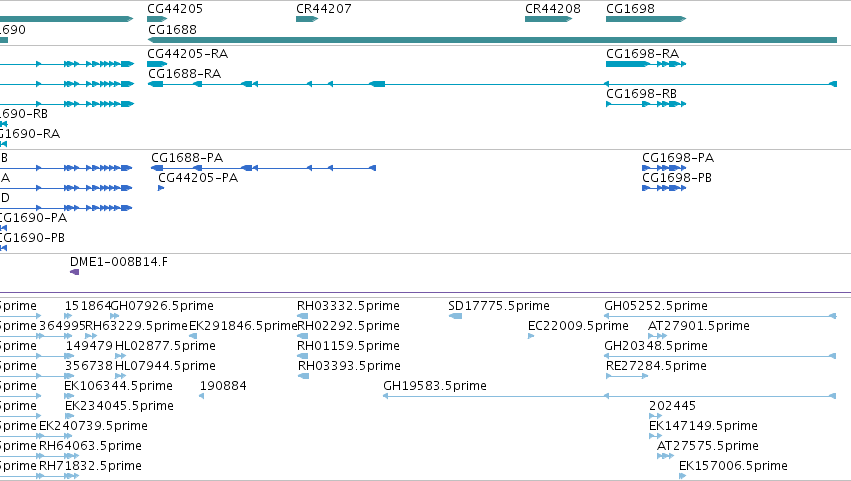Image resolution: width=851 pixels, height=481 pixels.
Task: Click the EK157006.5prime EST arrow
Action: coord(682,476)
